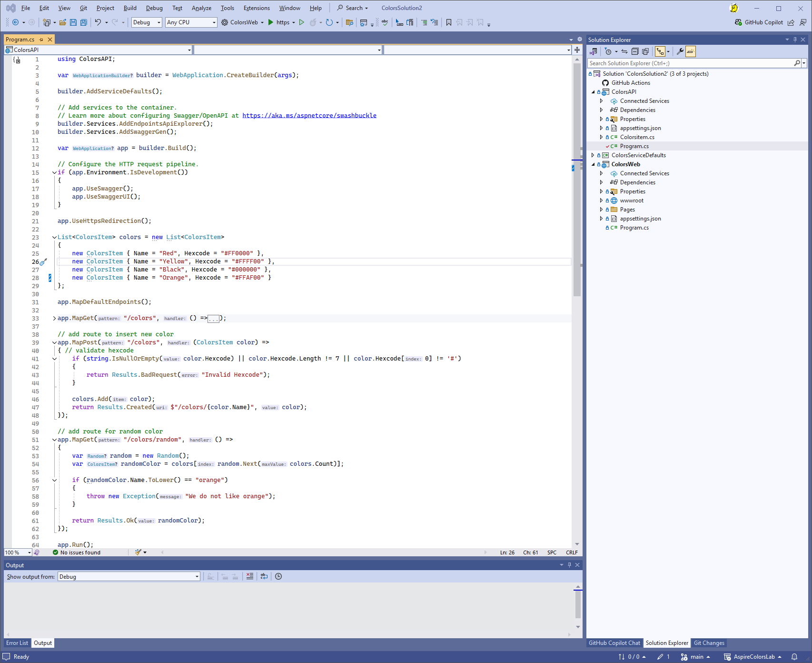Expand the collapsed MapGet block on line 33
Viewport: 812px width, 663px height.
54,318
